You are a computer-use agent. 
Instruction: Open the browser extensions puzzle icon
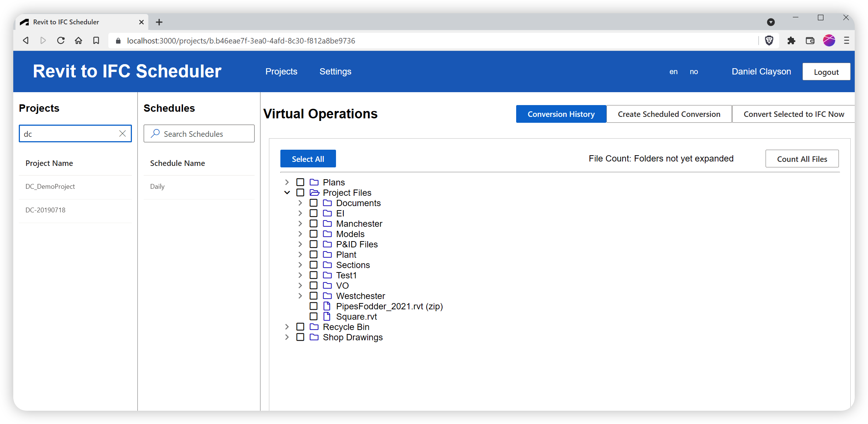tap(791, 41)
